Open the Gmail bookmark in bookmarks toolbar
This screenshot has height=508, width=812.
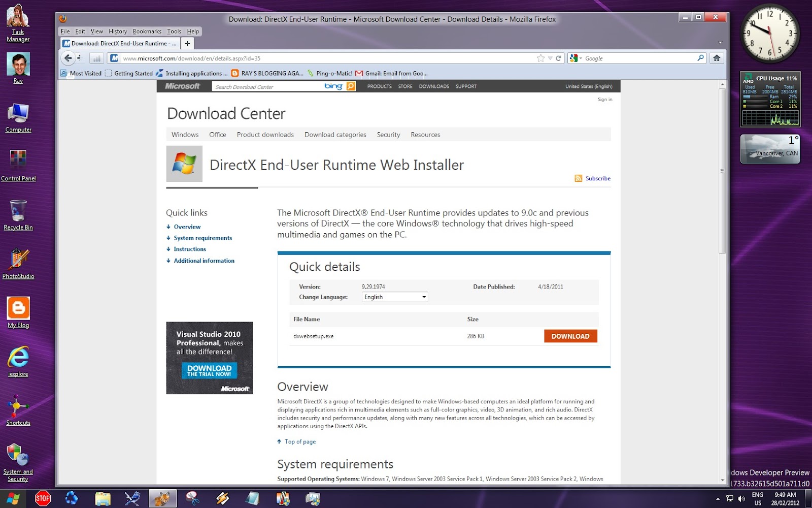391,73
